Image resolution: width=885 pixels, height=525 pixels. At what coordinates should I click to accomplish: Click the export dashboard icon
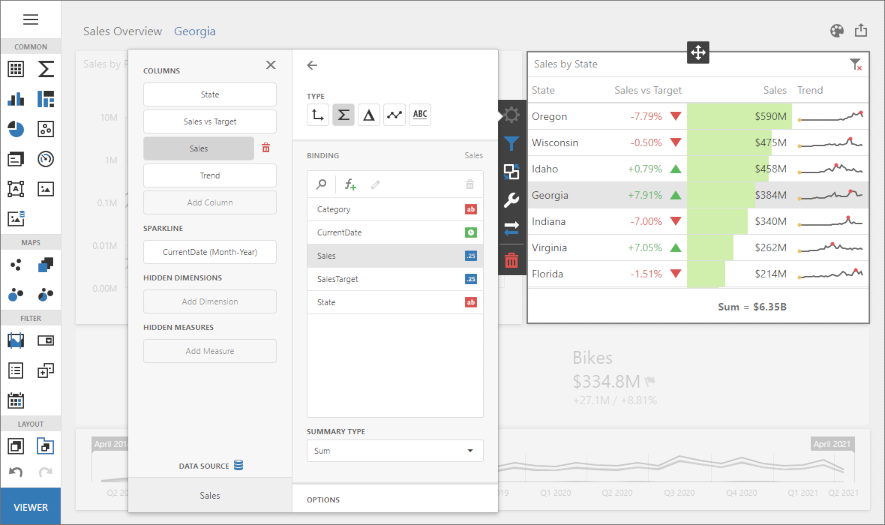pyautogui.click(x=861, y=30)
